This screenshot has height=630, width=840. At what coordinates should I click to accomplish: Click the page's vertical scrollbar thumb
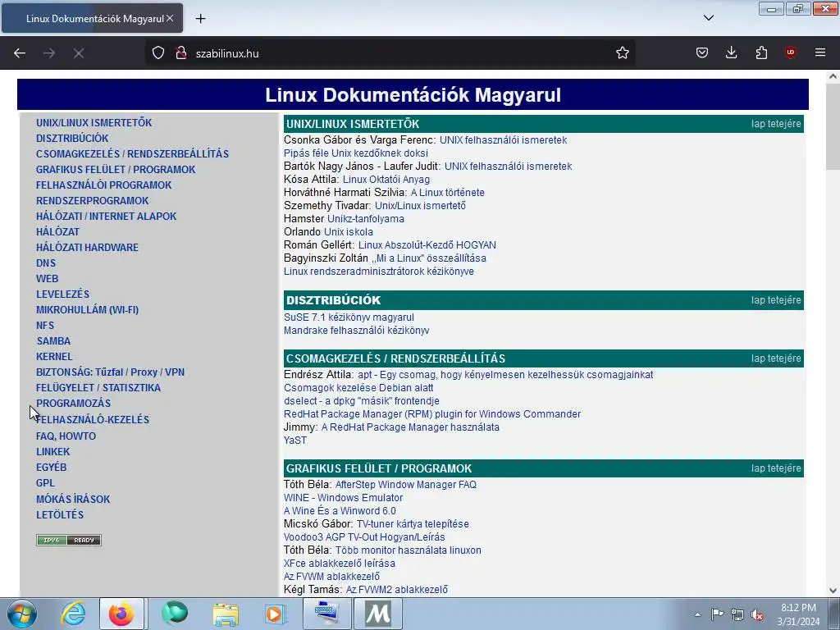click(x=833, y=127)
